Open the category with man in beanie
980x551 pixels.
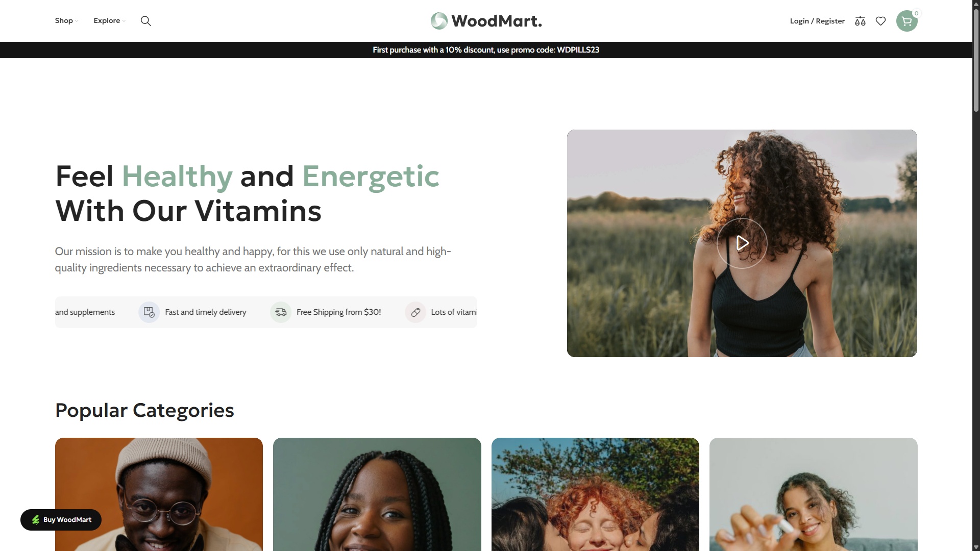(159, 494)
